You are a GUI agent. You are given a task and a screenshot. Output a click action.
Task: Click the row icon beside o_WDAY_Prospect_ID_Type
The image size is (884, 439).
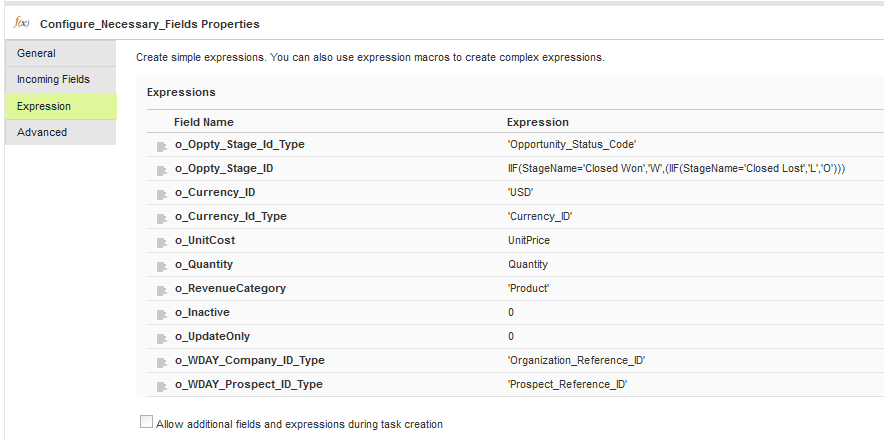[x=162, y=387]
